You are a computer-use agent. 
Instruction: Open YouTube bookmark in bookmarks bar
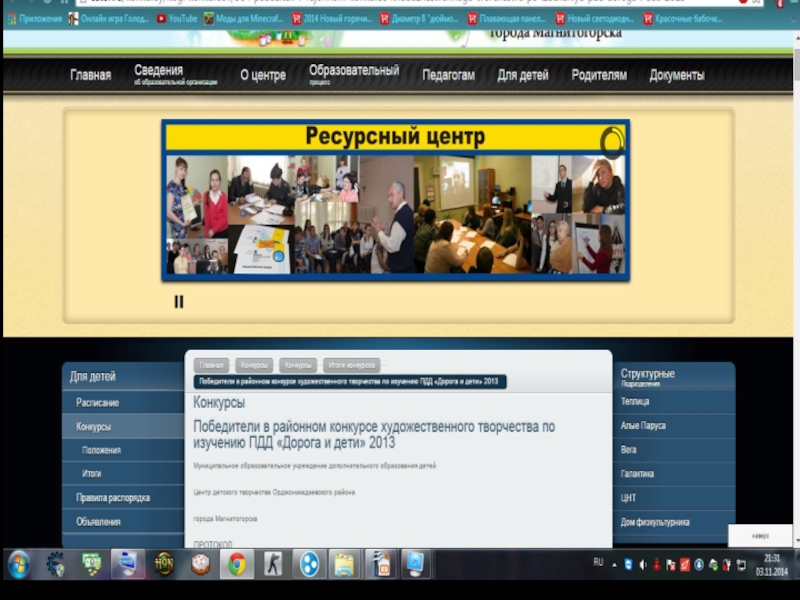177,18
